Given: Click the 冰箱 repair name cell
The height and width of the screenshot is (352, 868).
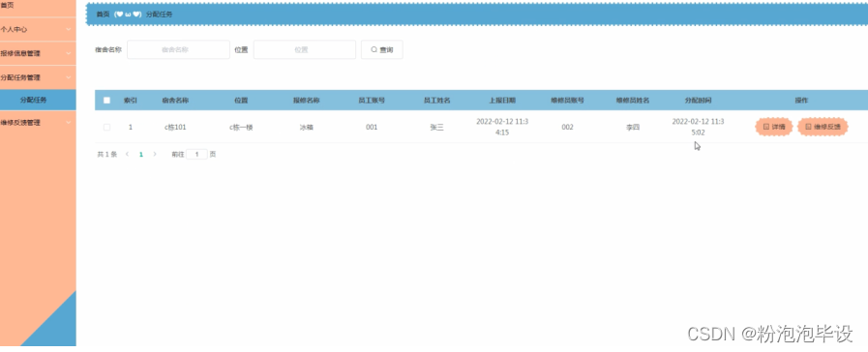Looking at the screenshot, I should click(x=306, y=127).
